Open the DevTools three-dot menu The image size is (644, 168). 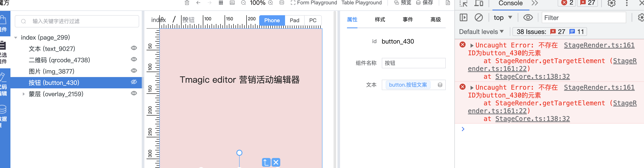(627, 3)
